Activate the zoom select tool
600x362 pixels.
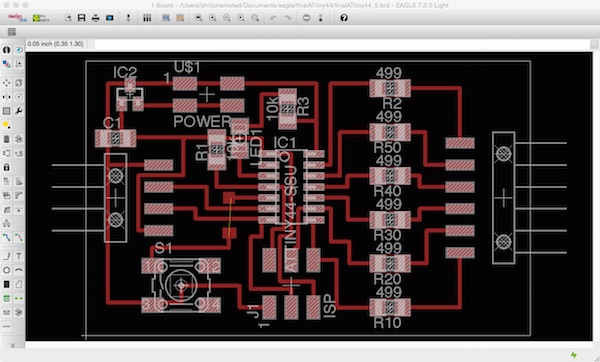[255, 18]
